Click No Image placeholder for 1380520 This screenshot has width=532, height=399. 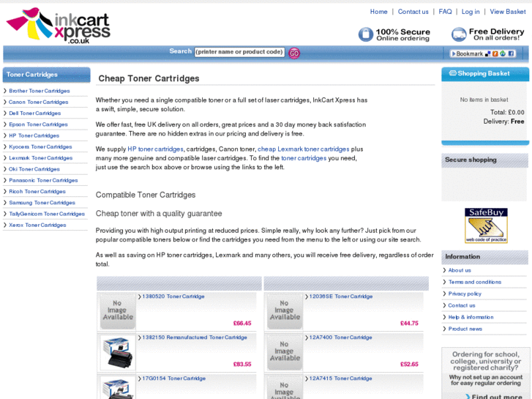click(118, 310)
